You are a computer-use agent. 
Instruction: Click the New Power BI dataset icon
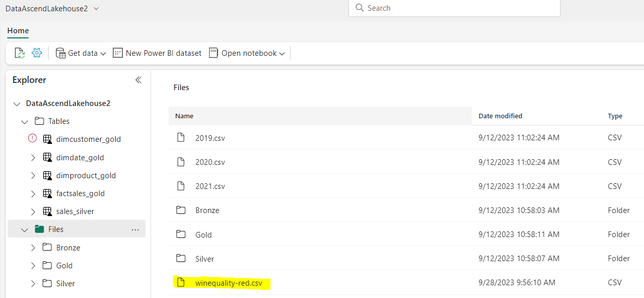click(x=117, y=53)
